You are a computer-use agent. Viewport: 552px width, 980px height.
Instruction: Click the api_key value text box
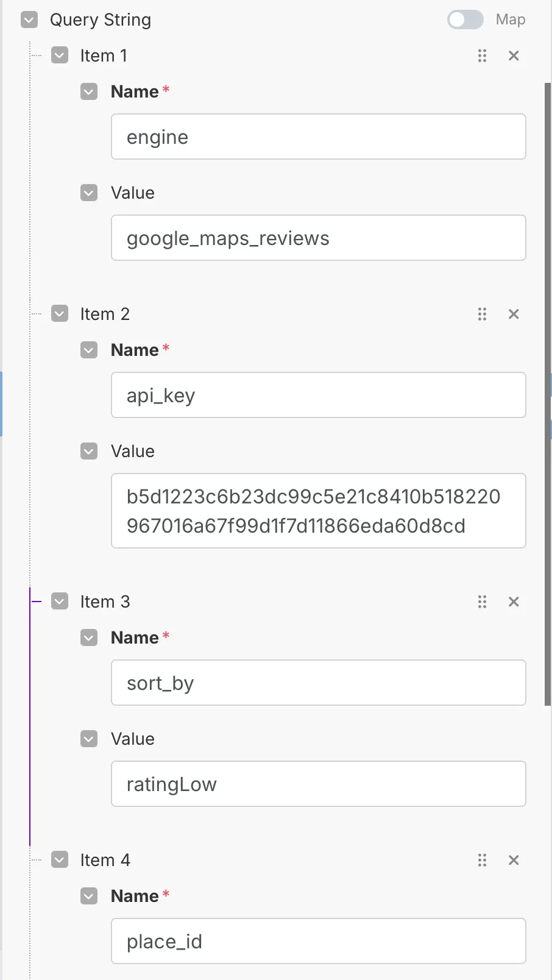coord(318,511)
